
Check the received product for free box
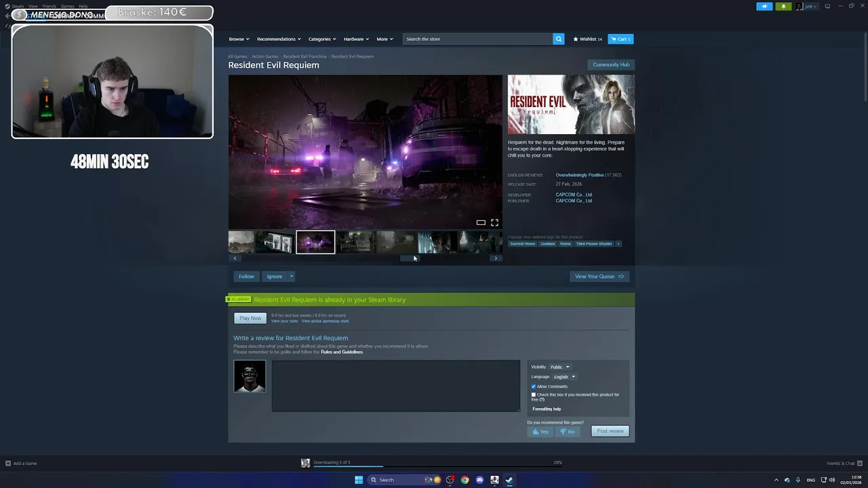click(x=534, y=394)
